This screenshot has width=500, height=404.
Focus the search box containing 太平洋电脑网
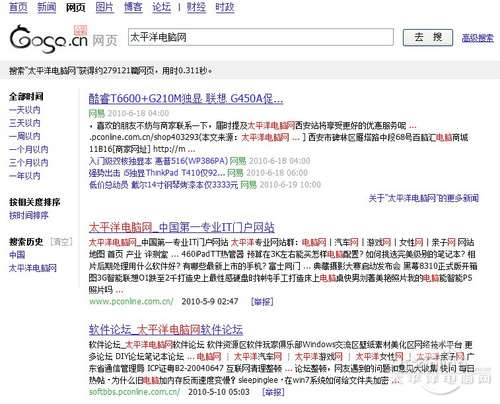pos(261,37)
